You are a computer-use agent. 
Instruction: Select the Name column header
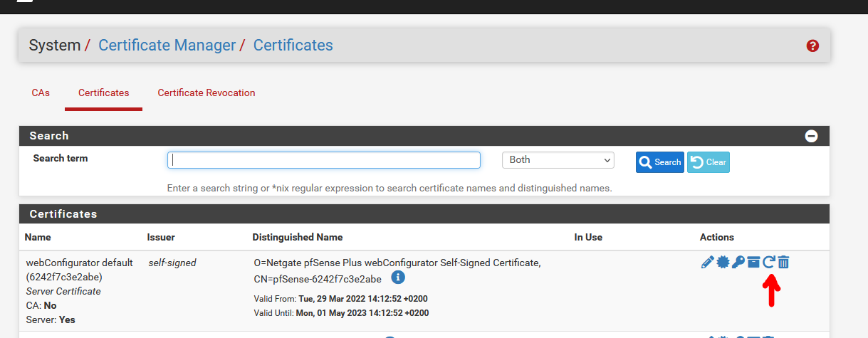[38, 237]
